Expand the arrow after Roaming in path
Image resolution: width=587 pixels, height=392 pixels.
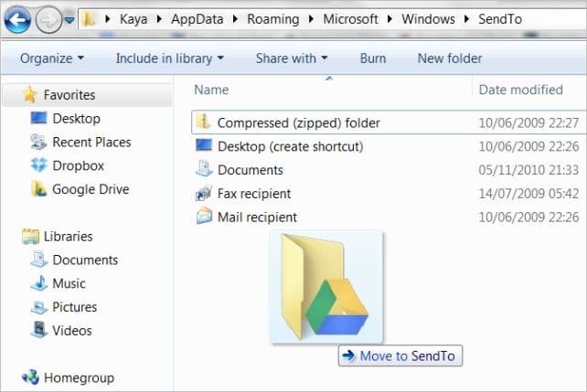click(x=311, y=19)
